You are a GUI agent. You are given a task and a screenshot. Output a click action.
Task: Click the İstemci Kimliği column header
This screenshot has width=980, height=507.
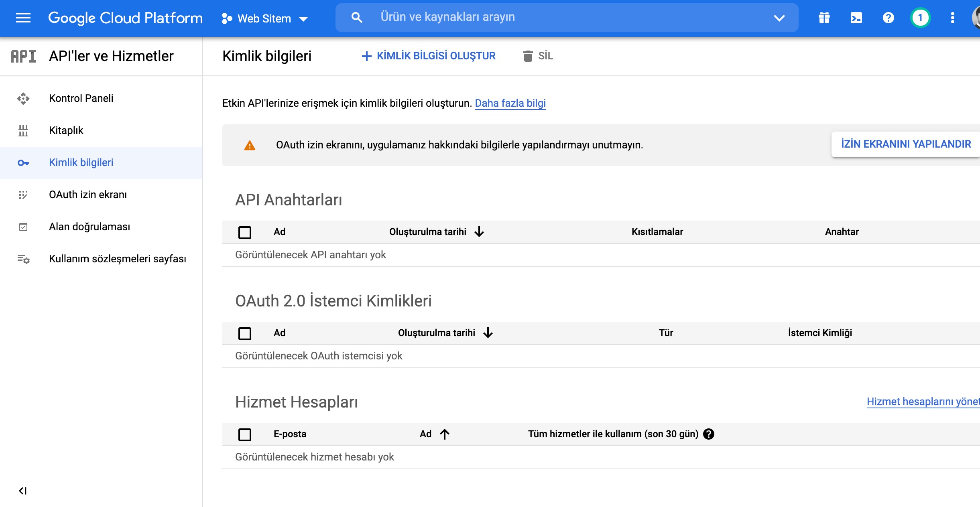pyautogui.click(x=820, y=333)
